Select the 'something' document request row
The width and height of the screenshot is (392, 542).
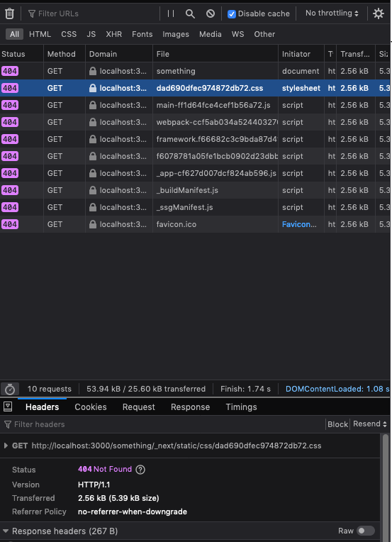[195, 71]
